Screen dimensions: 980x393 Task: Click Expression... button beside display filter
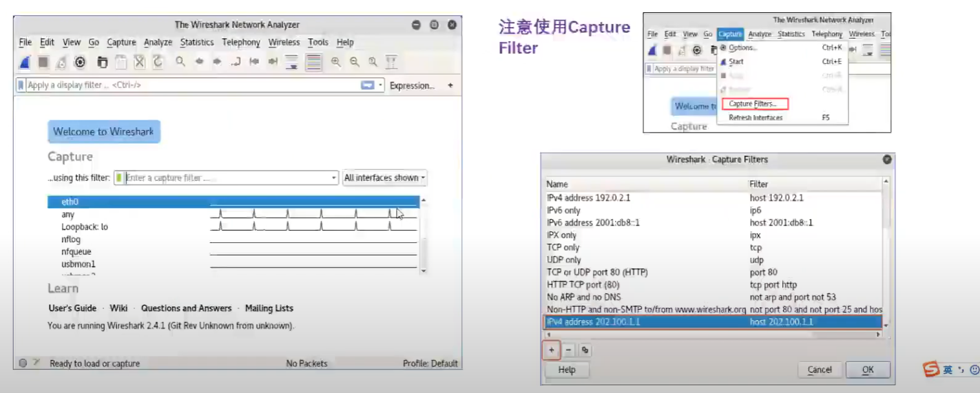coord(412,85)
